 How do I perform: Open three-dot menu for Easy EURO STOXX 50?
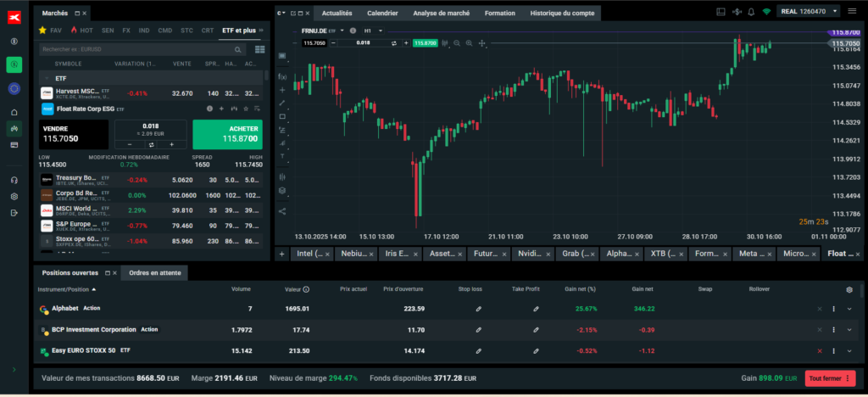[x=834, y=351]
